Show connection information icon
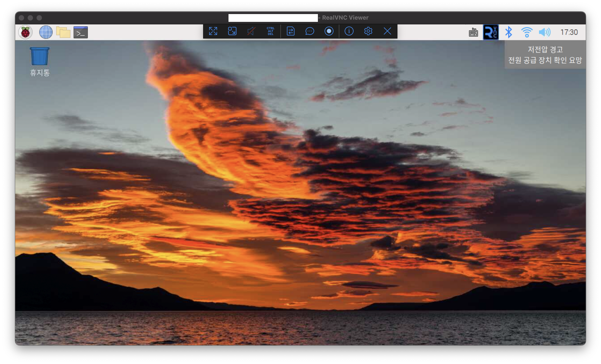This screenshot has height=364, width=601. point(349,31)
